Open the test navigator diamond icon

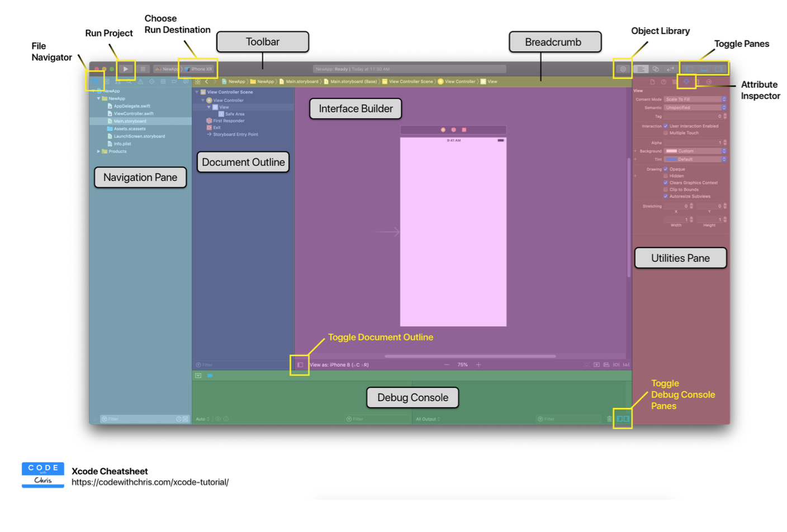coord(151,81)
